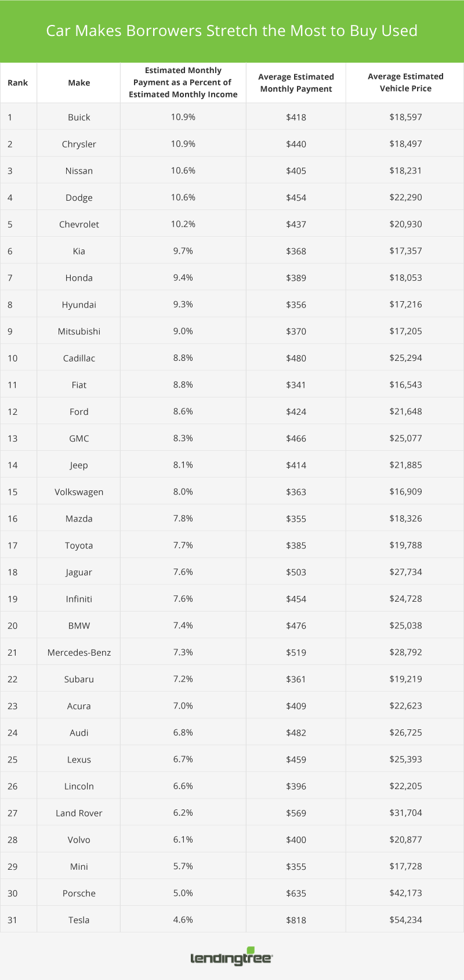Select the Chrysler row name

(x=79, y=144)
